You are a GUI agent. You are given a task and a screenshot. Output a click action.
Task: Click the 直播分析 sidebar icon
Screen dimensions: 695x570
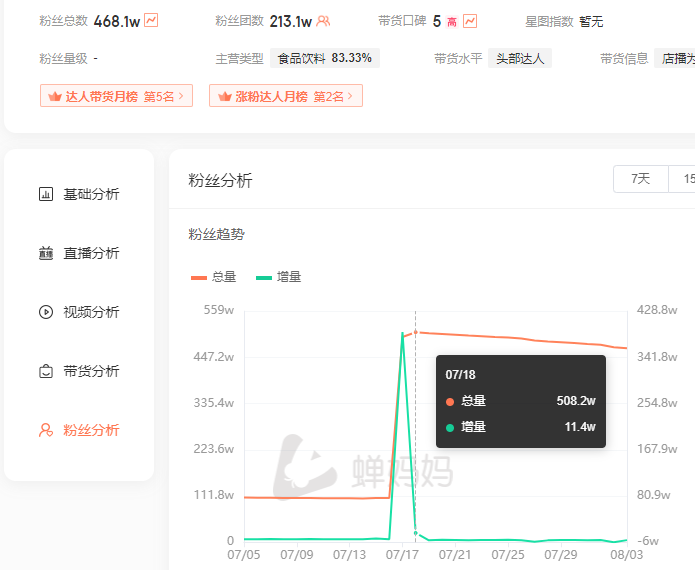(x=46, y=253)
